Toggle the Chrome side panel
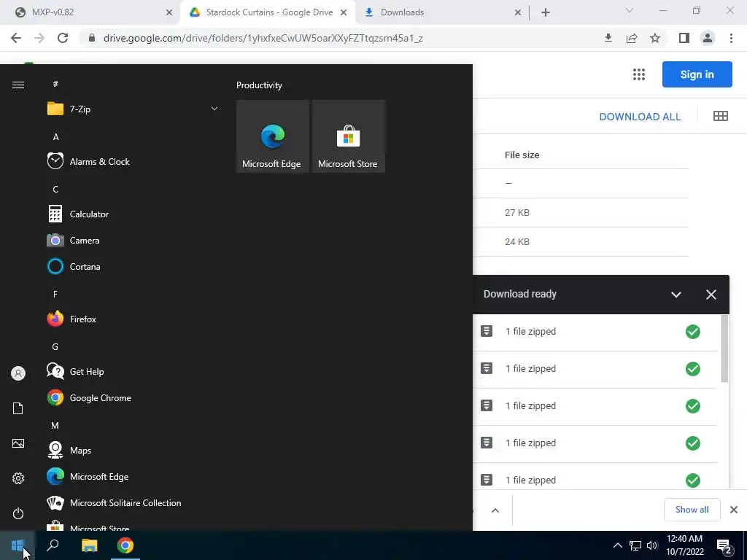The height and width of the screenshot is (560, 747). [684, 38]
